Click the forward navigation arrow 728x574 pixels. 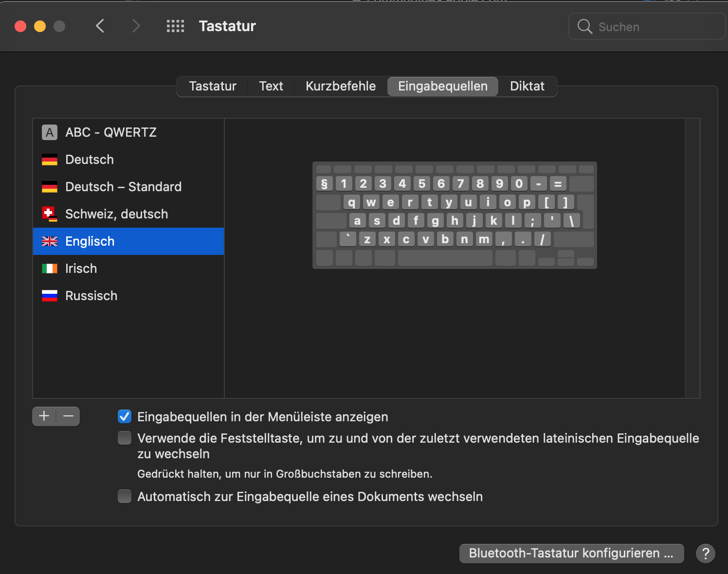click(136, 26)
